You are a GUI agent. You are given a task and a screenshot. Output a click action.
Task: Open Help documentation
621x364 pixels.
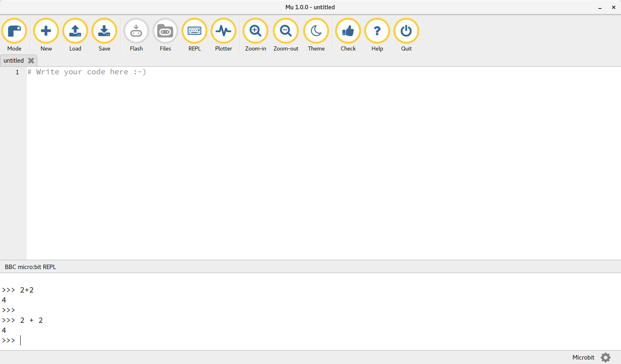coord(377,35)
